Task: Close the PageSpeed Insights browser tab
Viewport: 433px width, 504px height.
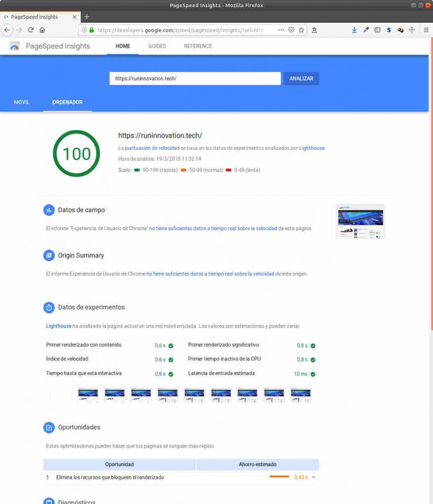Action: pos(75,17)
